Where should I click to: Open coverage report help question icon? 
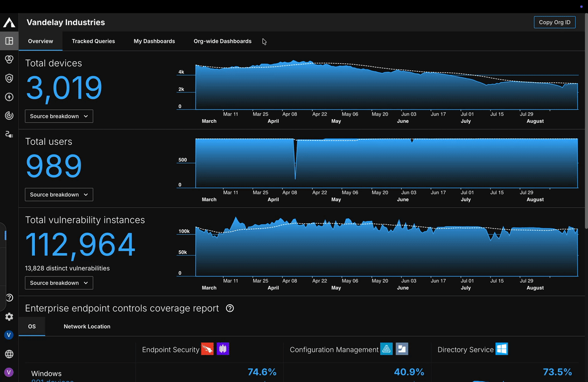pyautogui.click(x=230, y=308)
